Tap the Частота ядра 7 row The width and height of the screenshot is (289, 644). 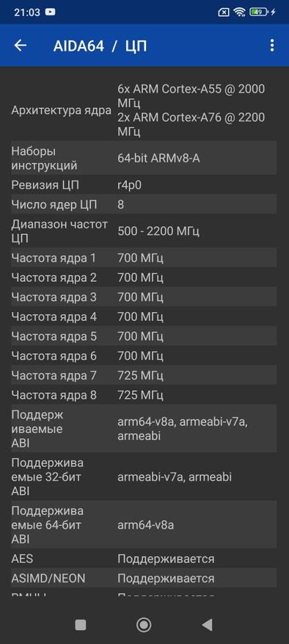(144, 375)
